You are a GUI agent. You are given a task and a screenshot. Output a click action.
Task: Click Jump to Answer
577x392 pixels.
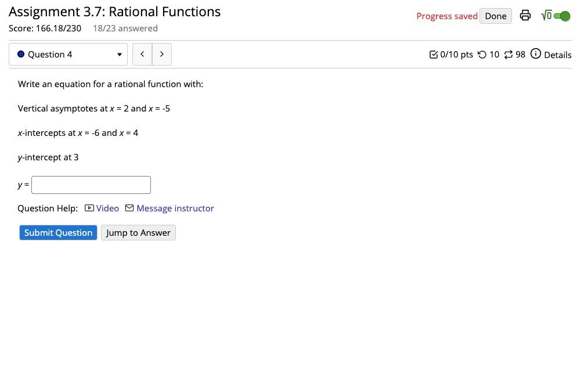coord(138,232)
